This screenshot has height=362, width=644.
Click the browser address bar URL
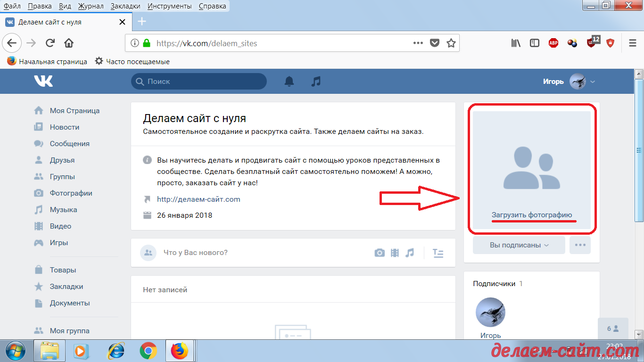click(x=206, y=43)
